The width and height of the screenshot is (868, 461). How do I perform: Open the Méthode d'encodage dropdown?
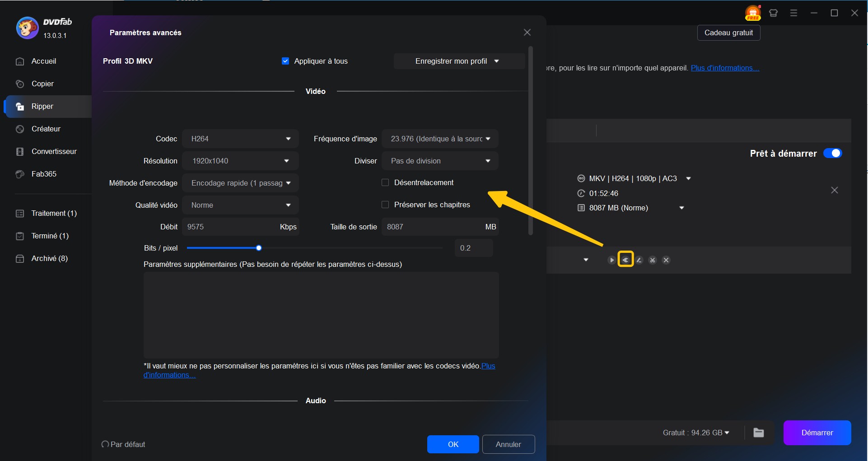[240, 183]
